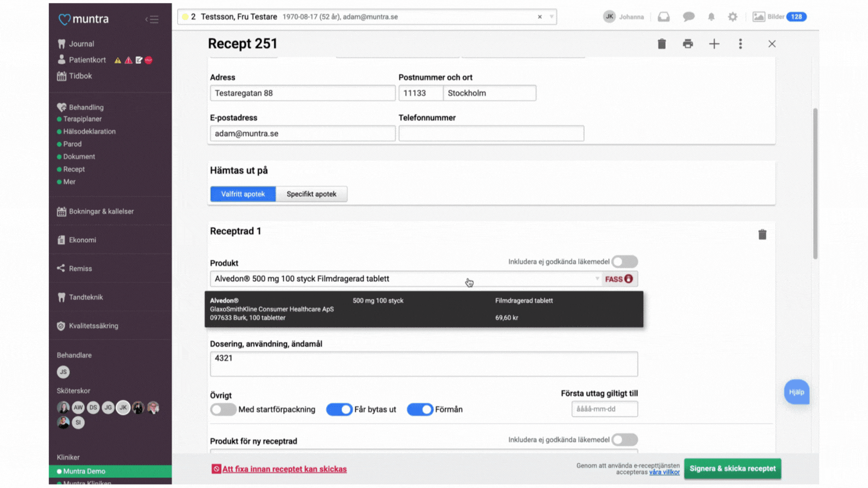Viewport: 868px width, 488px height.
Task: Select Alvedon 500 mg suggestion row
Action: pyautogui.click(x=424, y=309)
